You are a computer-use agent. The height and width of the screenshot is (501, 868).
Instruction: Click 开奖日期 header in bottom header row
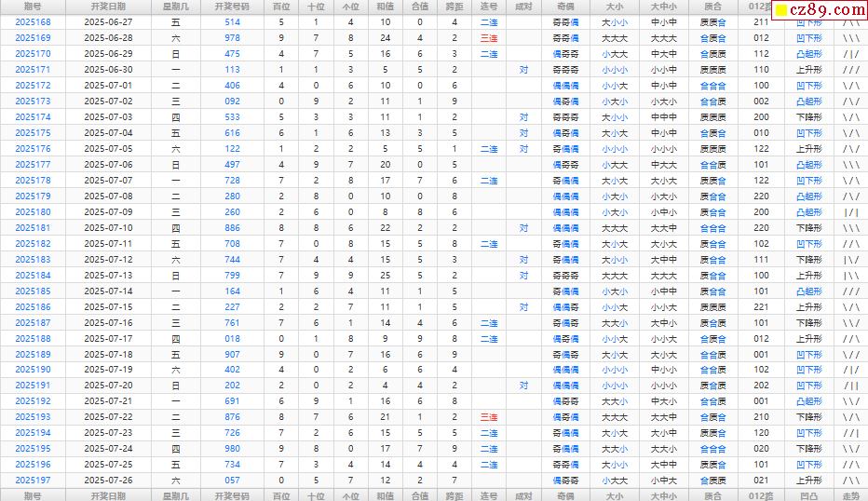[x=108, y=496]
